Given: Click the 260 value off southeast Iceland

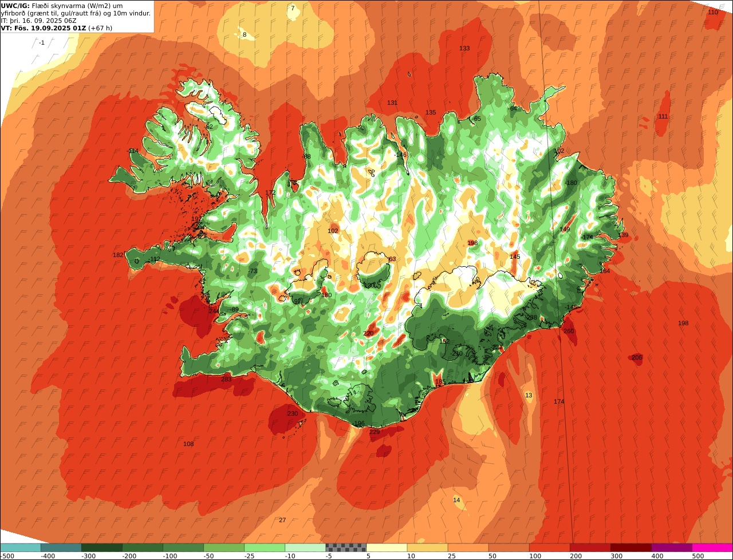Looking at the screenshot, I should point(569,331).
